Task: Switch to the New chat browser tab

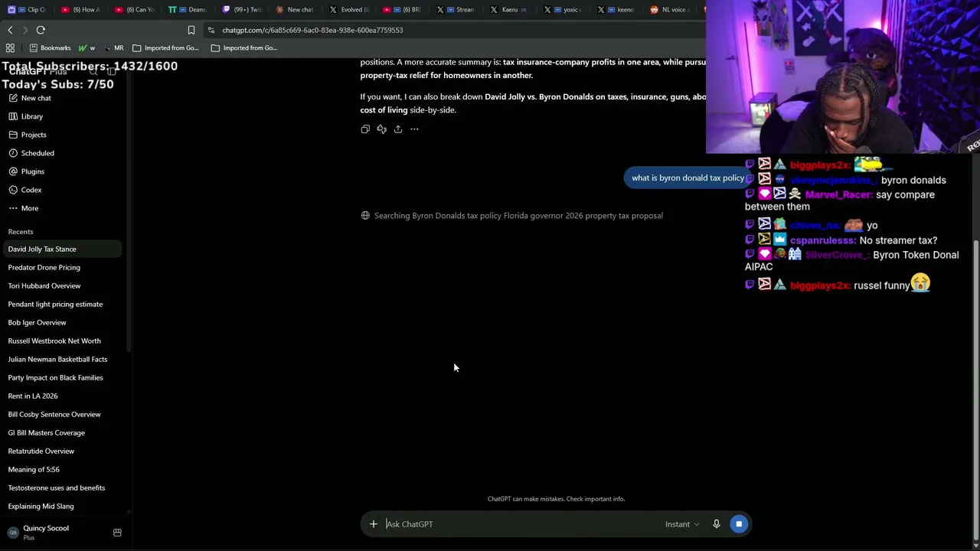Action: tap(295, 10)
